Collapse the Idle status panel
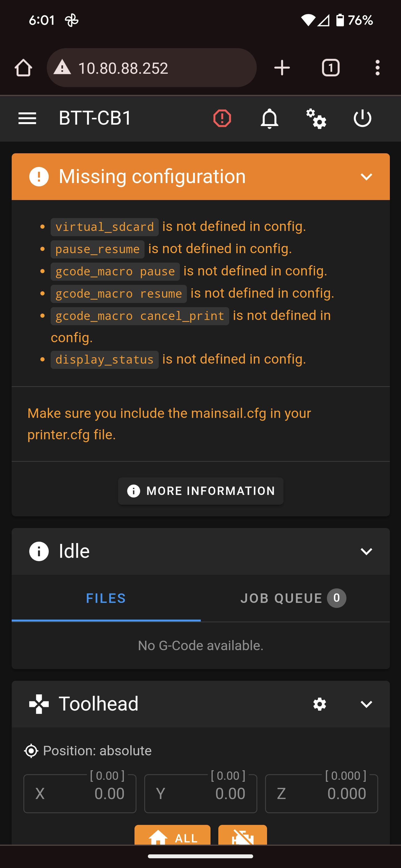401x868 pixels. coord(366,552)
